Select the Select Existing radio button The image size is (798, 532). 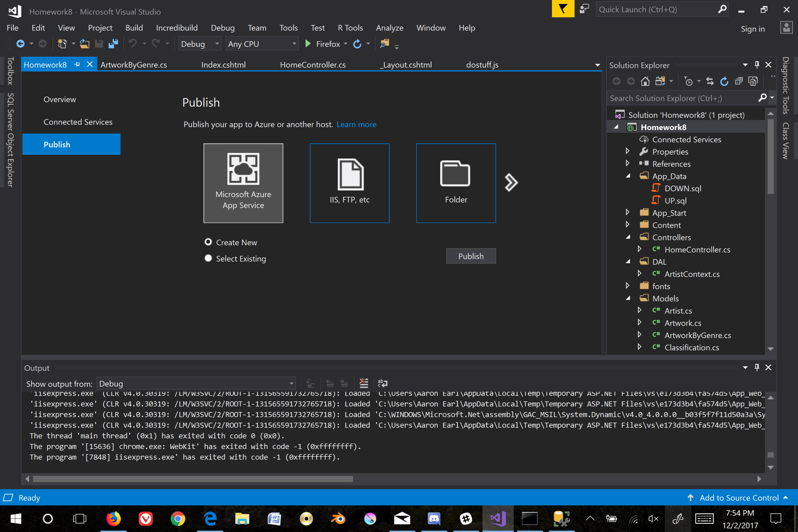(x=208, y=258)
